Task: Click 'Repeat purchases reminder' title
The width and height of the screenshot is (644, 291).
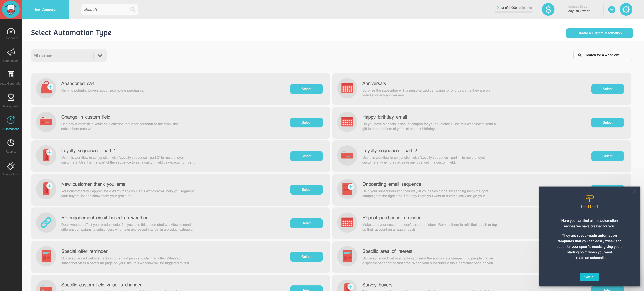Action: (x=391, y=218)
